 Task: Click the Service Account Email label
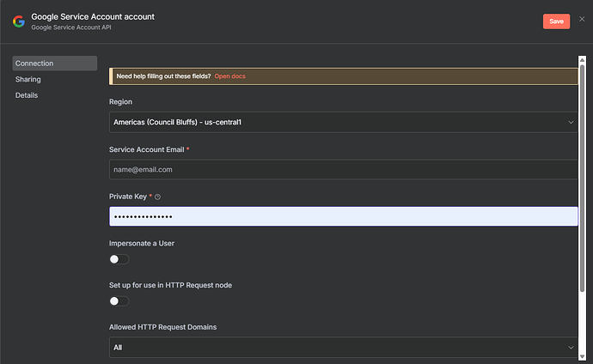tap(146, 149)
